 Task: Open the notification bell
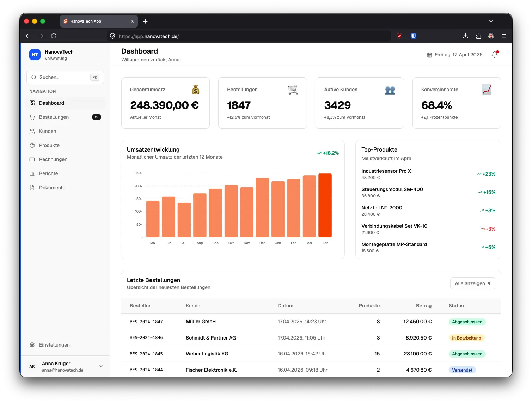coord(494,55)
